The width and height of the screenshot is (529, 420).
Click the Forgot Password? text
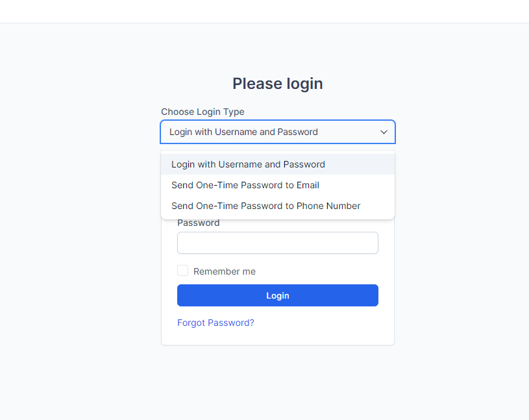coord(215,323)
